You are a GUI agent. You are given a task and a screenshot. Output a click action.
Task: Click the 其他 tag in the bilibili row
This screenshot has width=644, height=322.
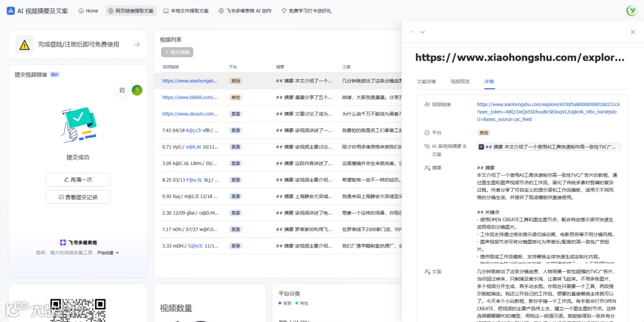coord(236,97)
